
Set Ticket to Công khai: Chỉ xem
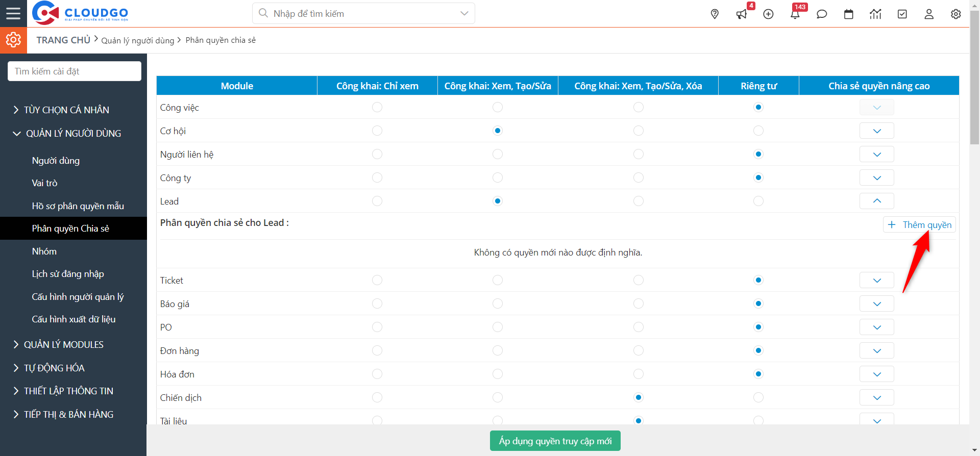(377, 280)
